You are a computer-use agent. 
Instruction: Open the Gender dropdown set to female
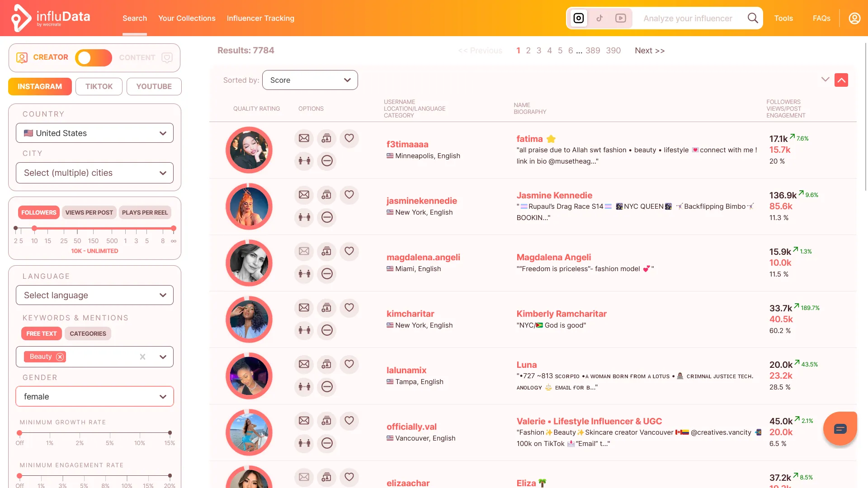point(94,397)
